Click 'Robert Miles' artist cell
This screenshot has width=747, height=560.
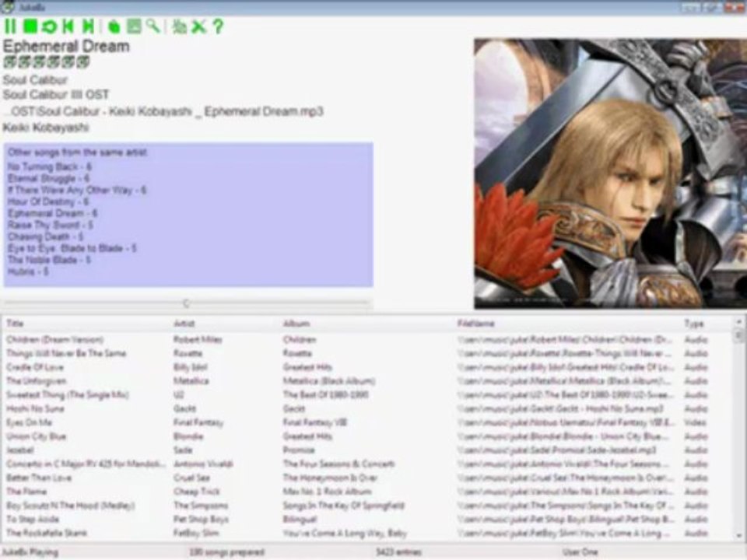[198, 340]
